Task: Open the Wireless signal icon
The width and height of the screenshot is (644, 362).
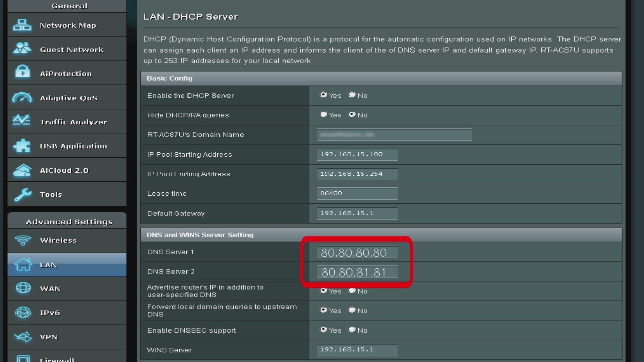Action: pyautogui.click(x=23, y=240)
